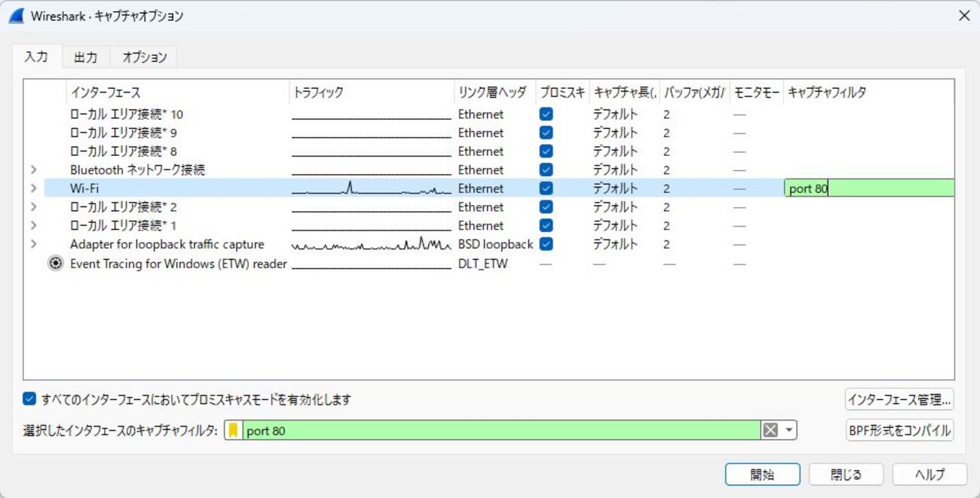Expand Adapter for loopback traffic capture
Screen dimensions: 980x498
pos(32,243)
